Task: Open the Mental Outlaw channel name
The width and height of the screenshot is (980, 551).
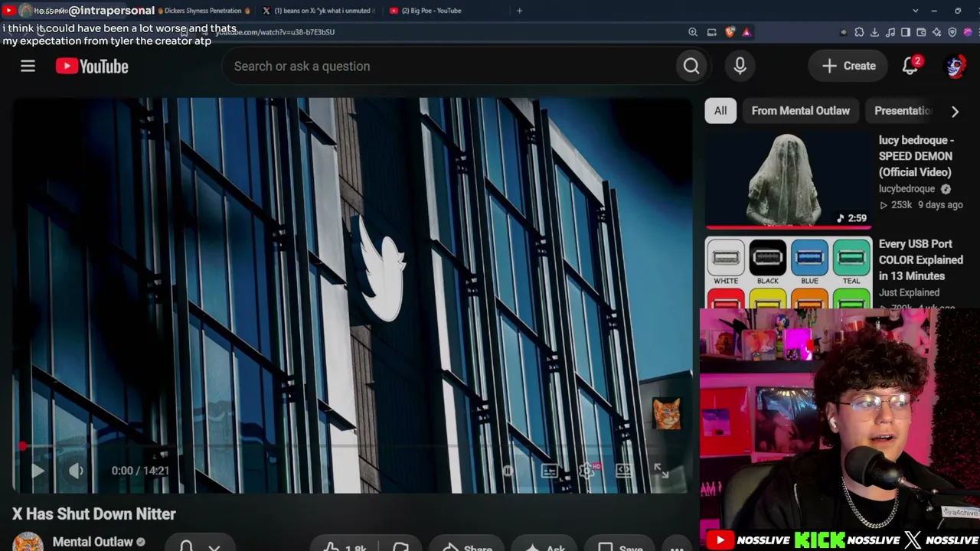Action: [93, 542]
